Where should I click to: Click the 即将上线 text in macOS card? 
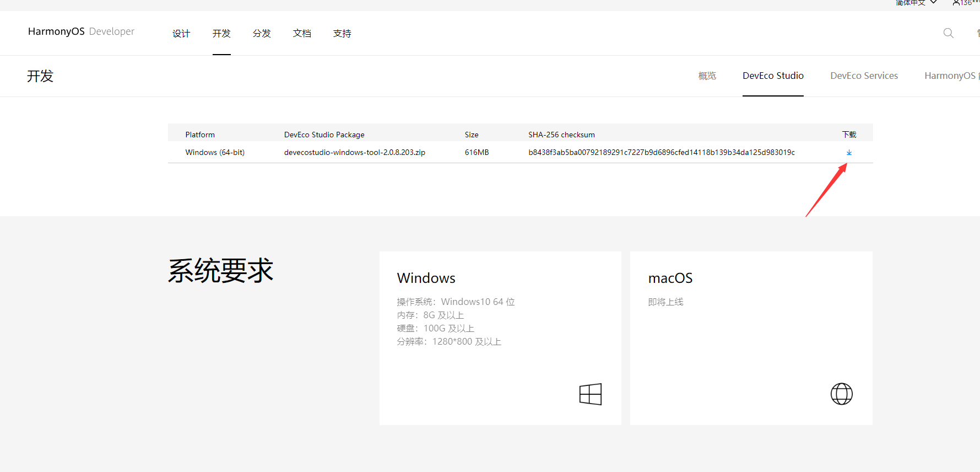pyautogui.click(x=665, y=302)
